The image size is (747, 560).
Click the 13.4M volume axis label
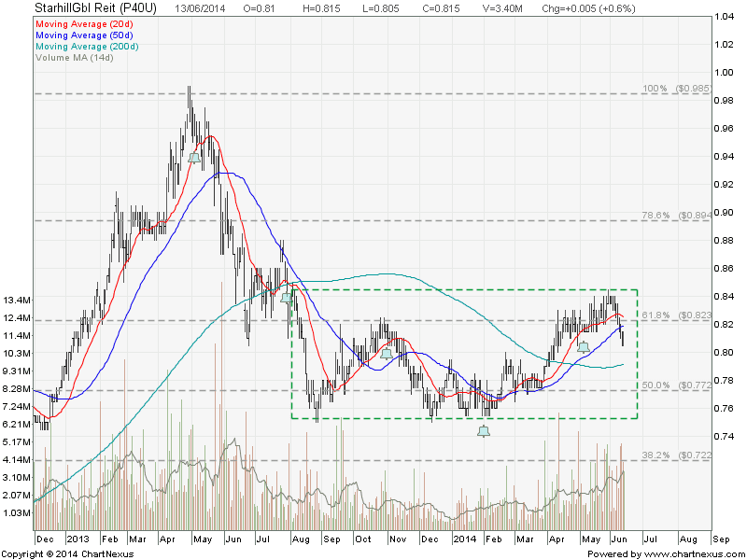coord(18,300)
